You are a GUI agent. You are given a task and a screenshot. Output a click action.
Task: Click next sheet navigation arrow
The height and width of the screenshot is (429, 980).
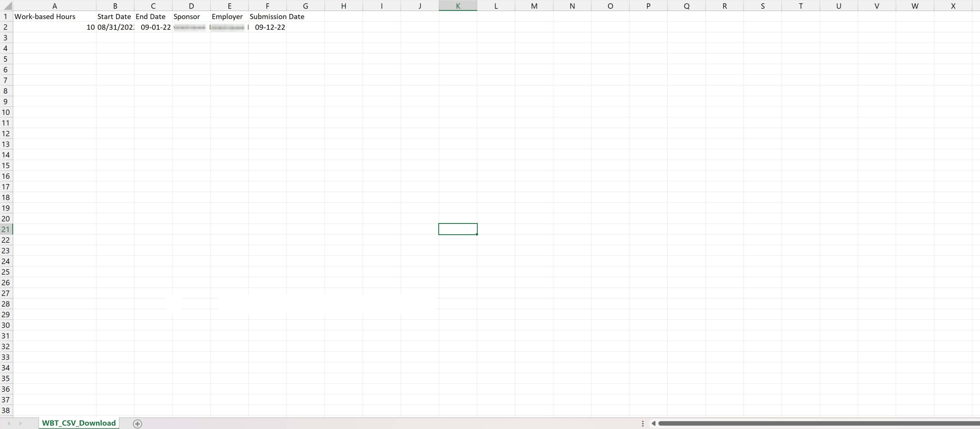pos(21,423)
